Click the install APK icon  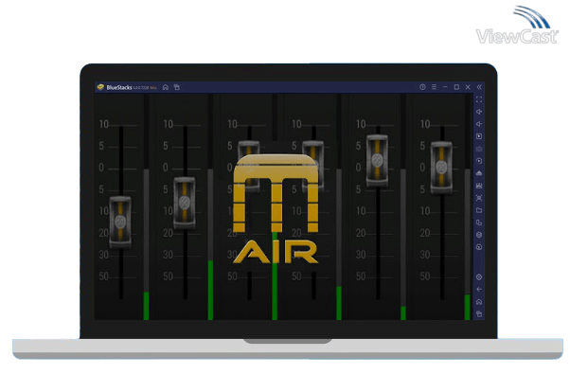pyautogui.click(x=479, y=173)
